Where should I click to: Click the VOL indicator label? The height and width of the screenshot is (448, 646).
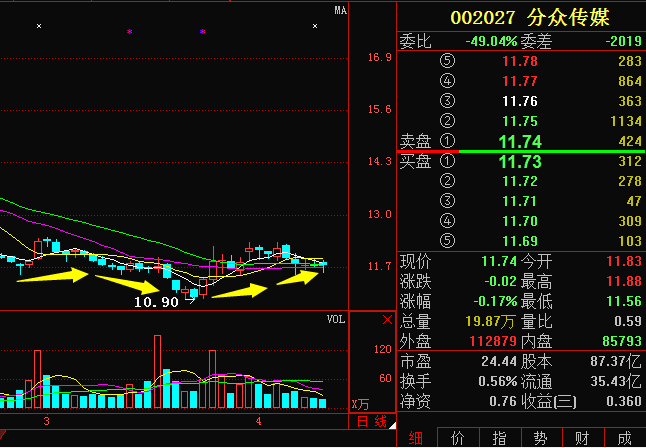click(x=336, y=319)
